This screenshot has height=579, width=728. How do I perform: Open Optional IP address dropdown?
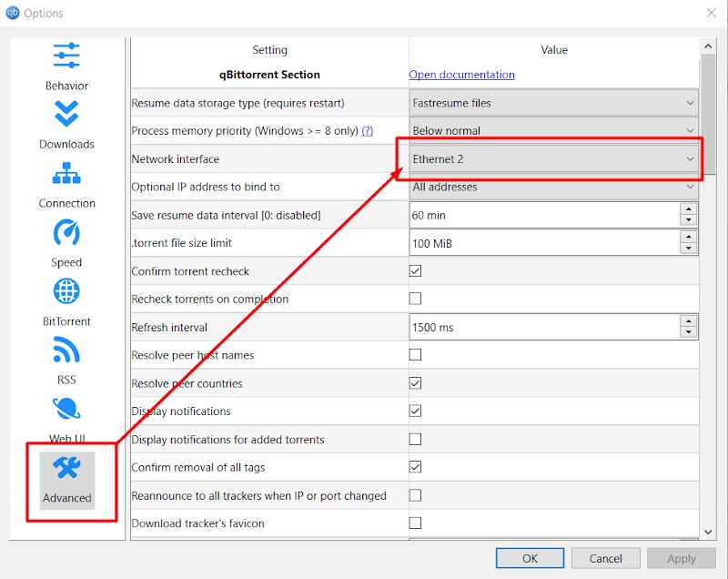click(x=553, y=187)
